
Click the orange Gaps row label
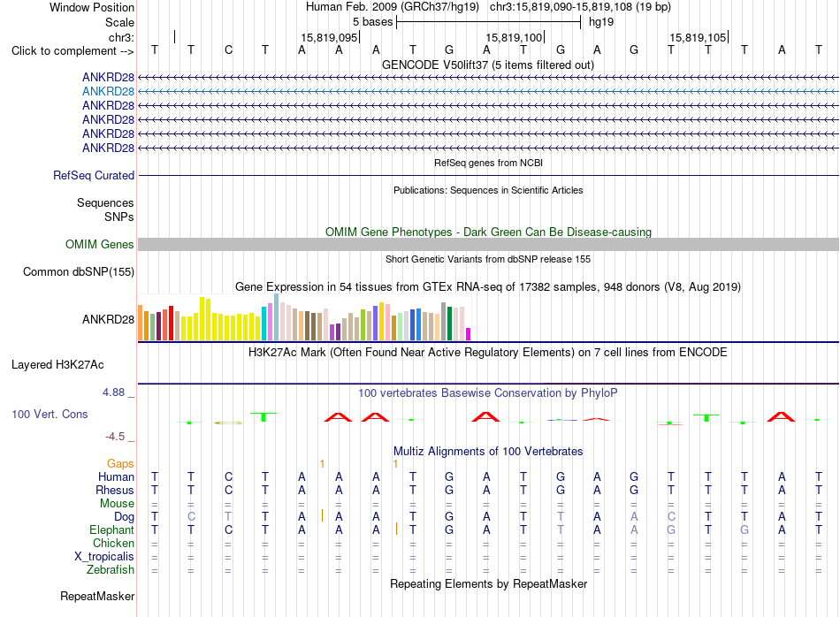coord(120,464)
